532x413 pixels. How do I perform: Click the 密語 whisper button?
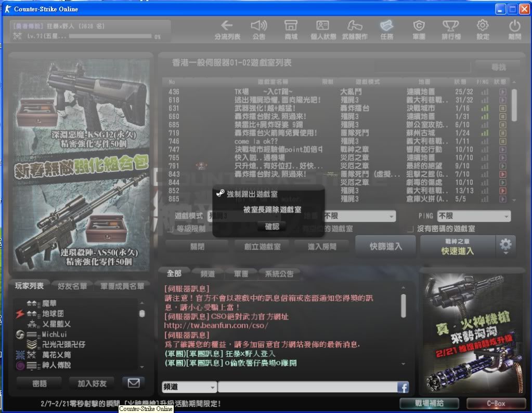40,383
